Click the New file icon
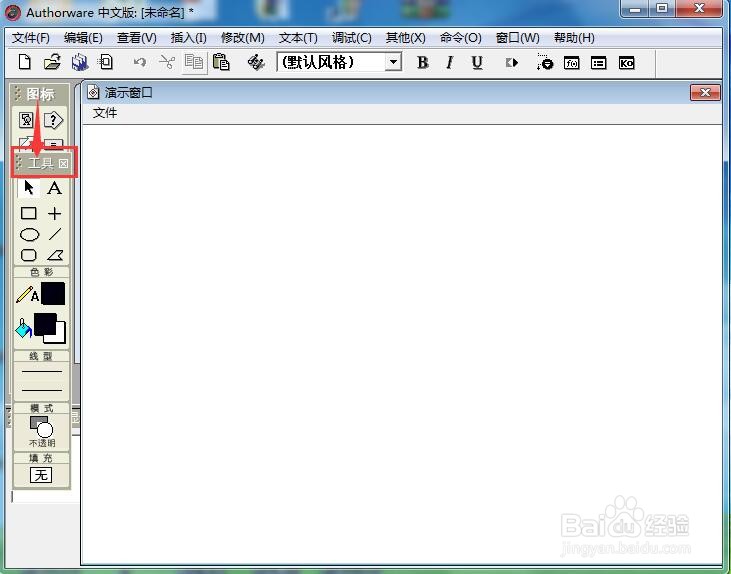Screen dimensions: 731x574 point(25,62)
